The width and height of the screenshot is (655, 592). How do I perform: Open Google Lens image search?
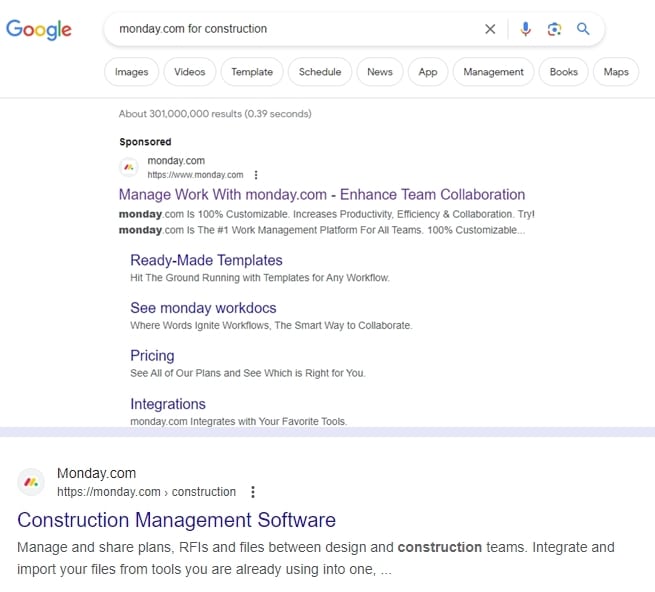(x=554, y=29)
